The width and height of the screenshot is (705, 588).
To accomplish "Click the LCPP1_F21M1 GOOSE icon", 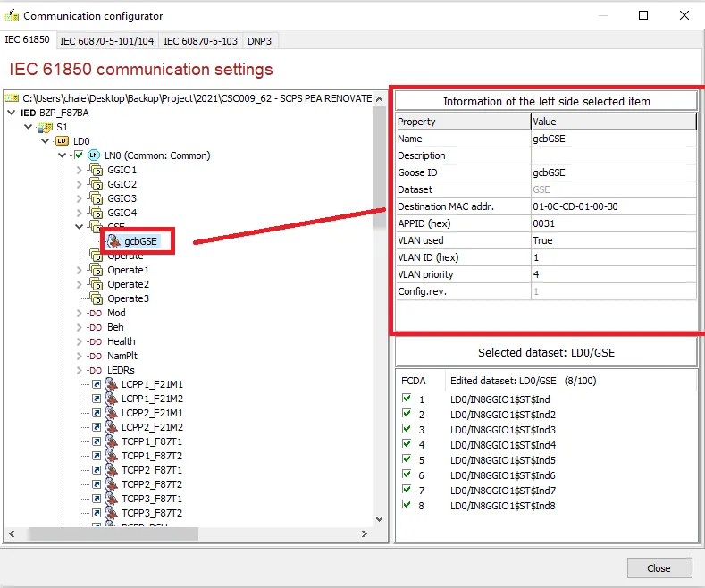I will [111, 384].
